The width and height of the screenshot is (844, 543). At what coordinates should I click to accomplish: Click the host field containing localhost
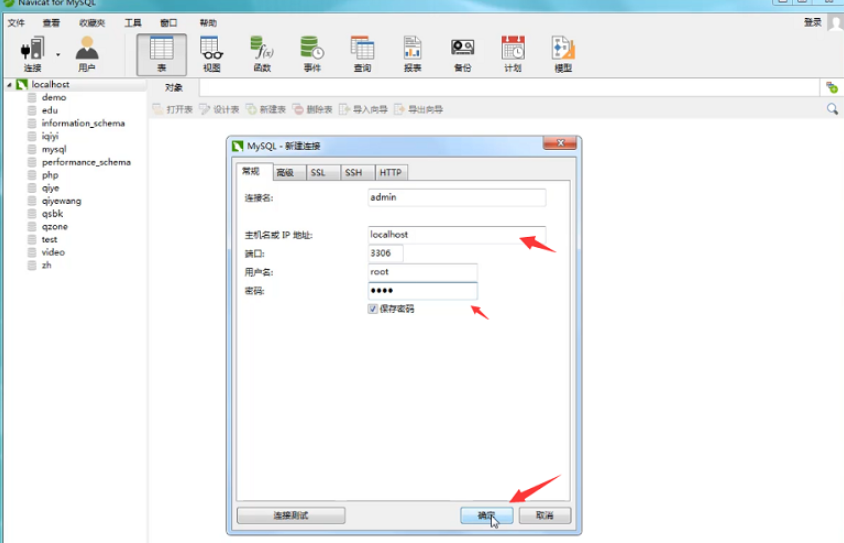pyautogui.click(x=456, y=235)
